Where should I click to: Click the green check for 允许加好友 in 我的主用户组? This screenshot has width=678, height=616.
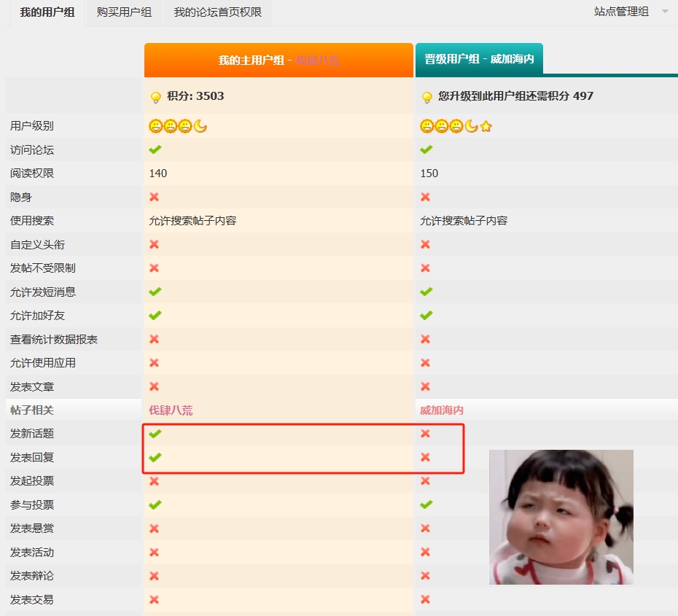point(155,315)
